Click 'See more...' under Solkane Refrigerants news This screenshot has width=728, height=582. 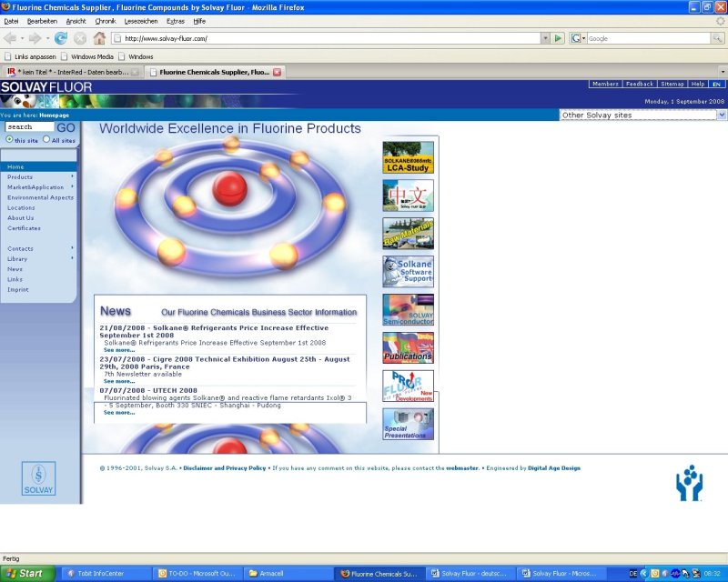coord(119,350)
